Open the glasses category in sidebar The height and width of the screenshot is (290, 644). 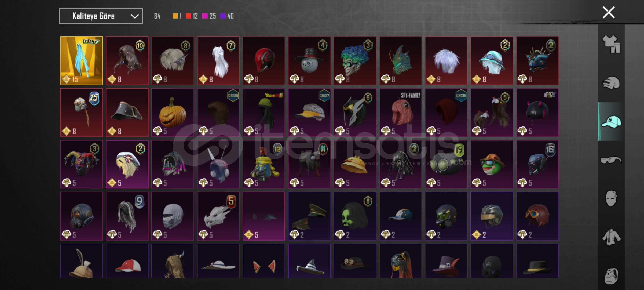pyautogui.click(x=611, y=160)
